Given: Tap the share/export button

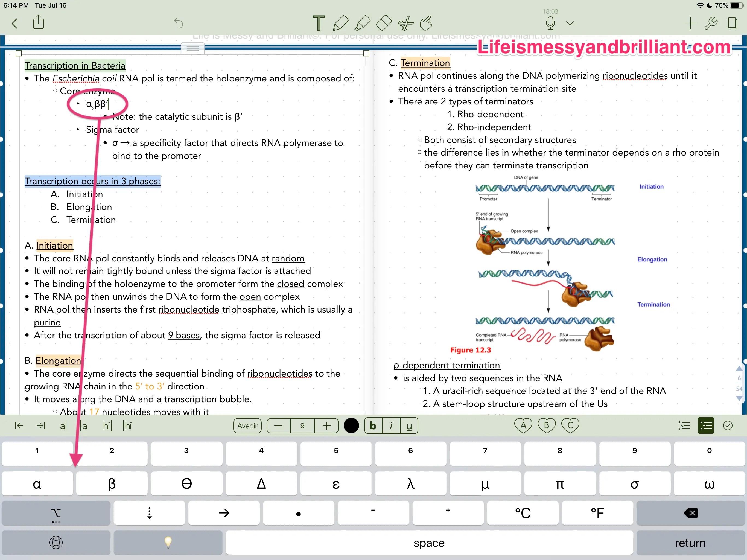Looking at the screenshot, I should (x=39, y=22).
